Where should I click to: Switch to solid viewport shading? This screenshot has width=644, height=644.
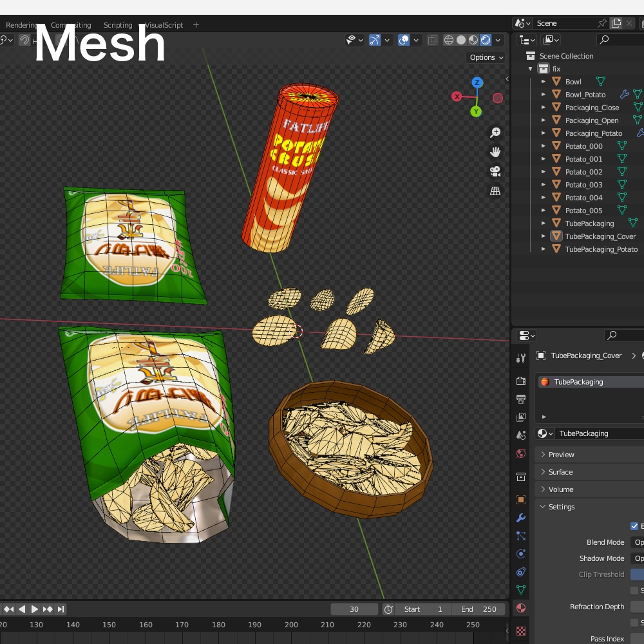[461, 40]
